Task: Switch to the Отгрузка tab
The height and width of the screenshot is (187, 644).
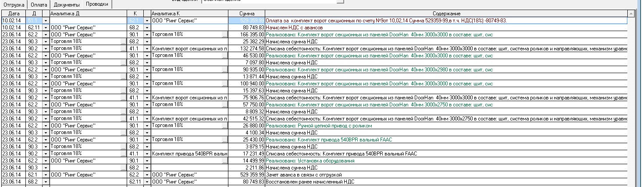Action: 14,4
